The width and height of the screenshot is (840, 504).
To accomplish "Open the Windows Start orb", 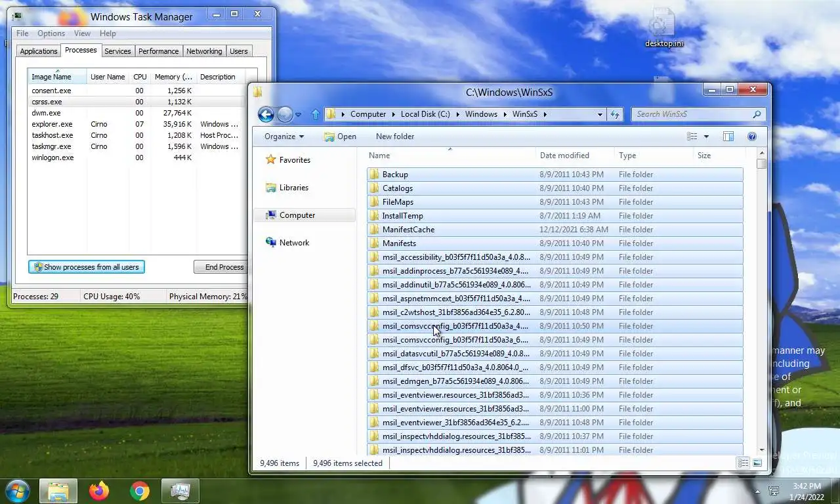I will point(18,490).
